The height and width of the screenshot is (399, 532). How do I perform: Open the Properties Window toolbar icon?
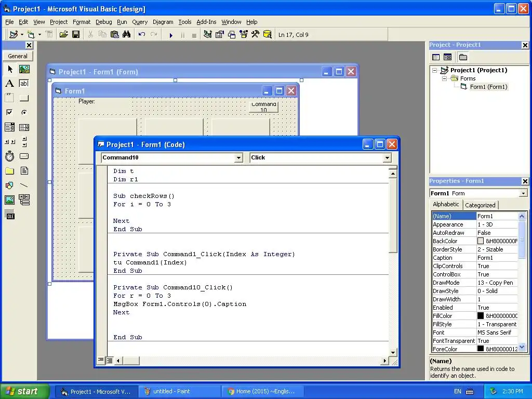tap(220, 34)
